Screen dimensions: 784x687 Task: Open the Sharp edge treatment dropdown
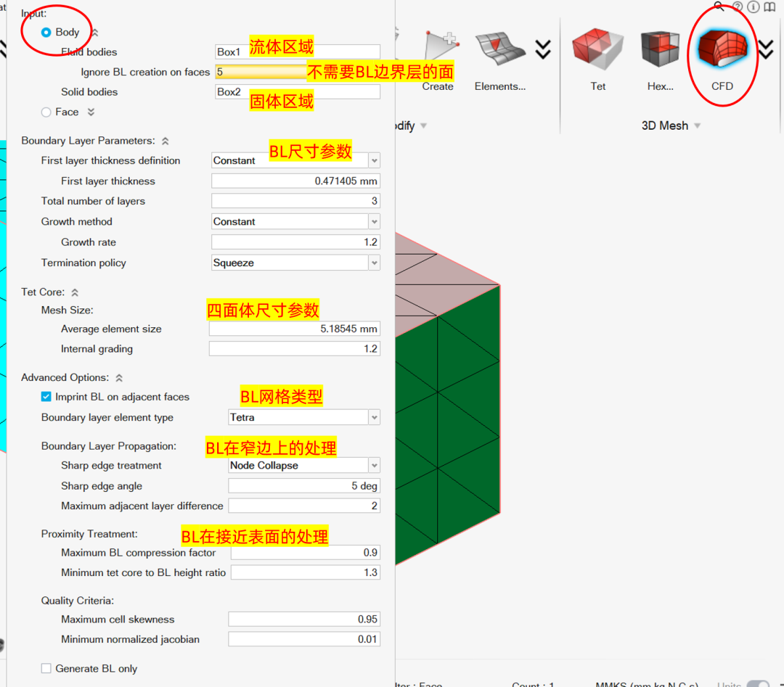coord(374,465)
